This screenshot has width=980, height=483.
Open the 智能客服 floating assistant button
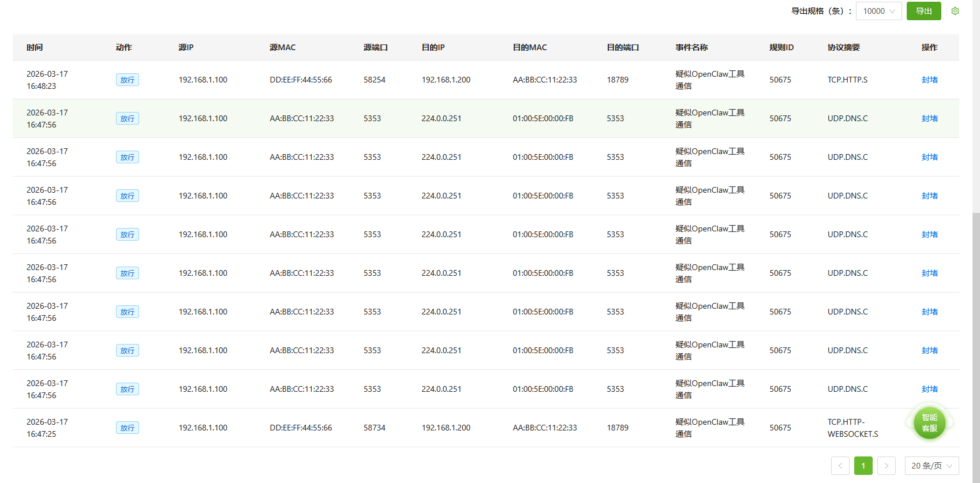(929, 423)
